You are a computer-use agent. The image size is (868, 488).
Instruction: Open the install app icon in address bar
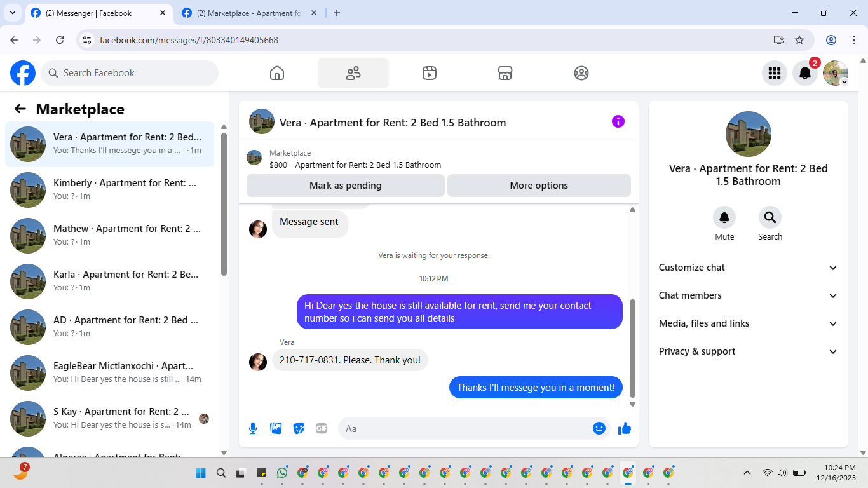[779, 40]
